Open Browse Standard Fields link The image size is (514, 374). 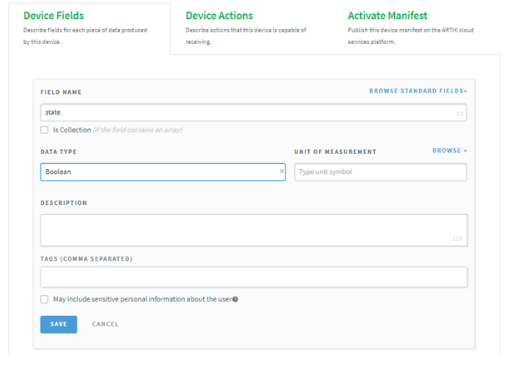[x=418, y=91]
